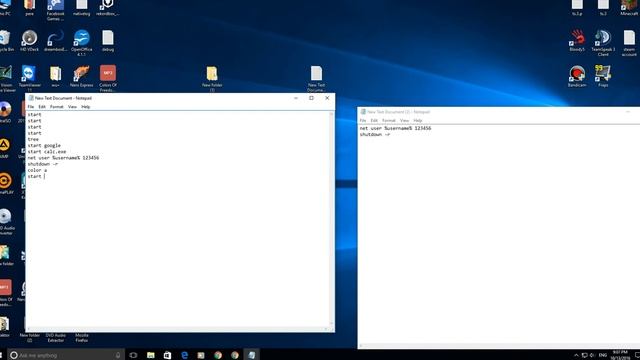Image resolution: width=640 pixels, height=360 pixels.
Task: Open View menu in second Notepad window
Action: pos(404,121)
